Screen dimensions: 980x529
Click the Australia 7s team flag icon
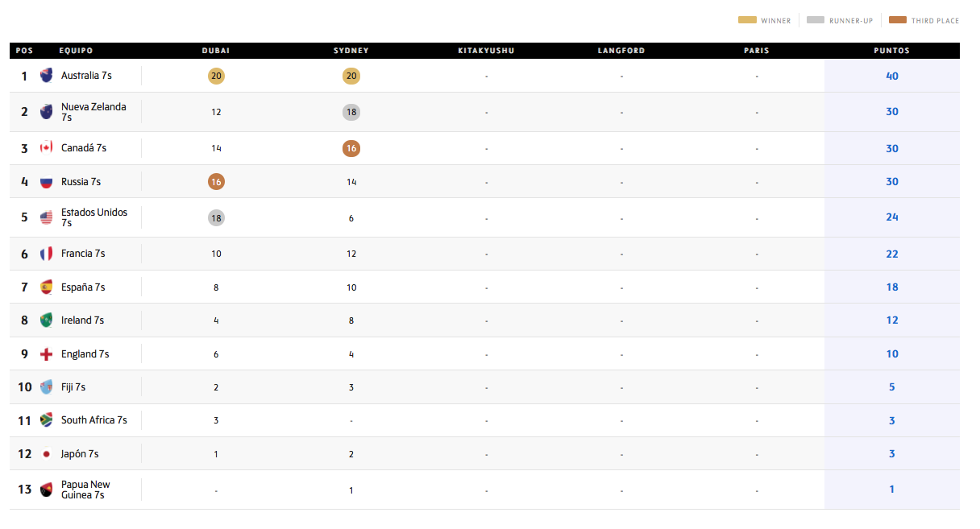[47, 76]
